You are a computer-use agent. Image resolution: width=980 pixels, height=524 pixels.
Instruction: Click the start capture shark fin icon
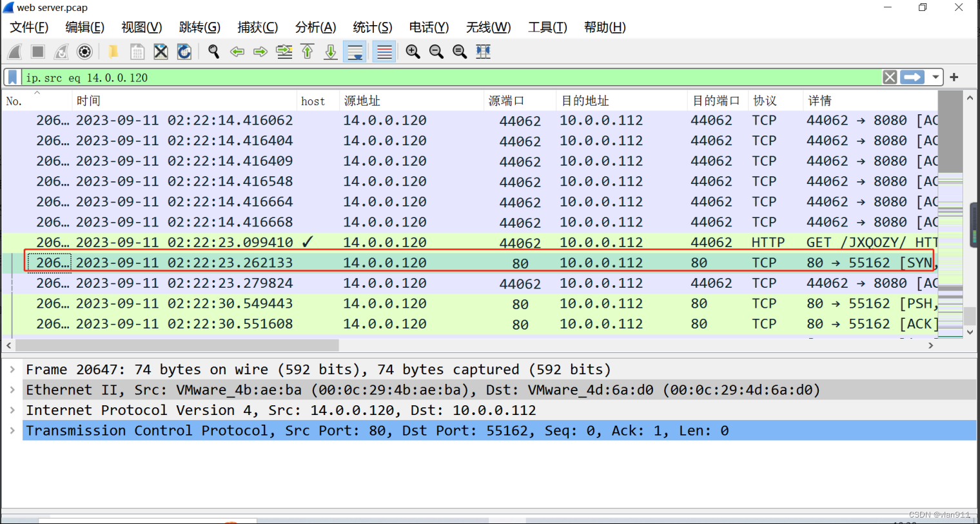click(15, 52)
